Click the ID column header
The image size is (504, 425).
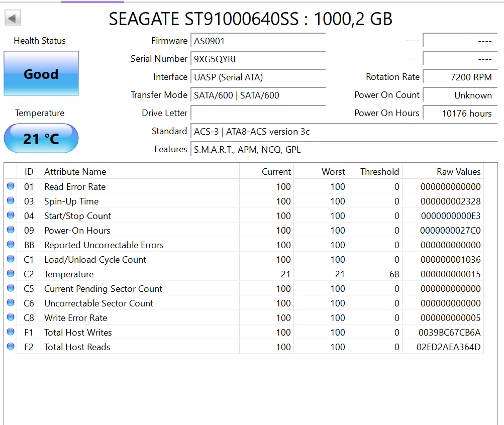click(29, 171)
